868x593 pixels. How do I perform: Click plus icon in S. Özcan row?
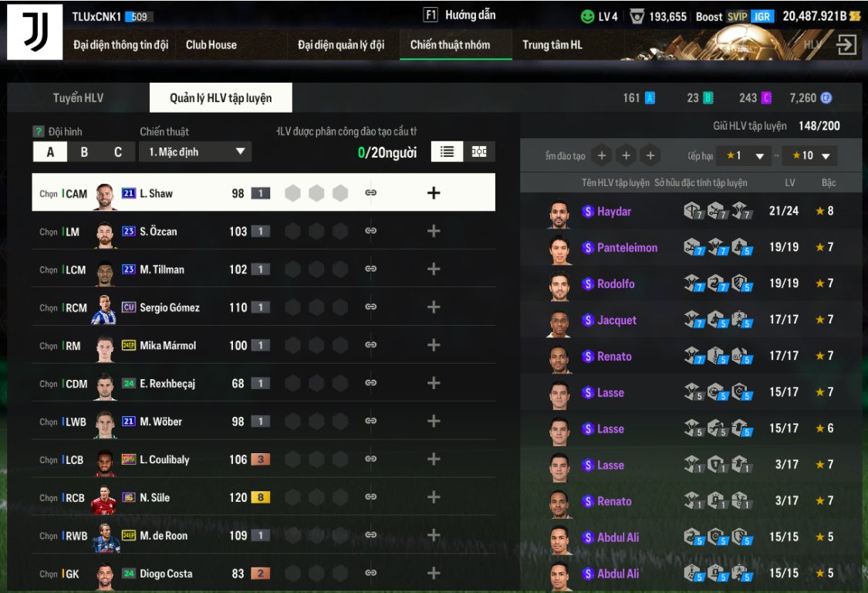tap(434, 231)
